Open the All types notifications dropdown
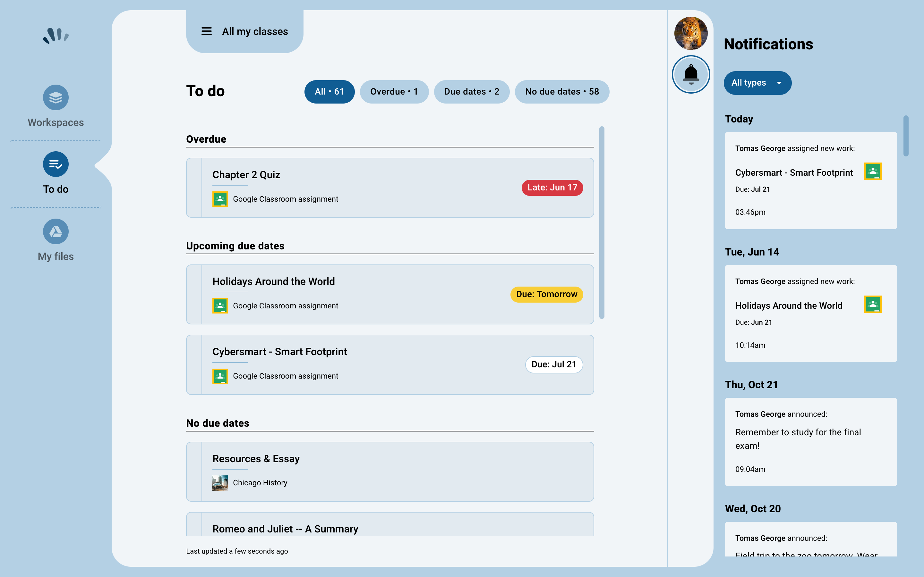The width and height of the screenshot is (924, 577). [x=757, y=83]
